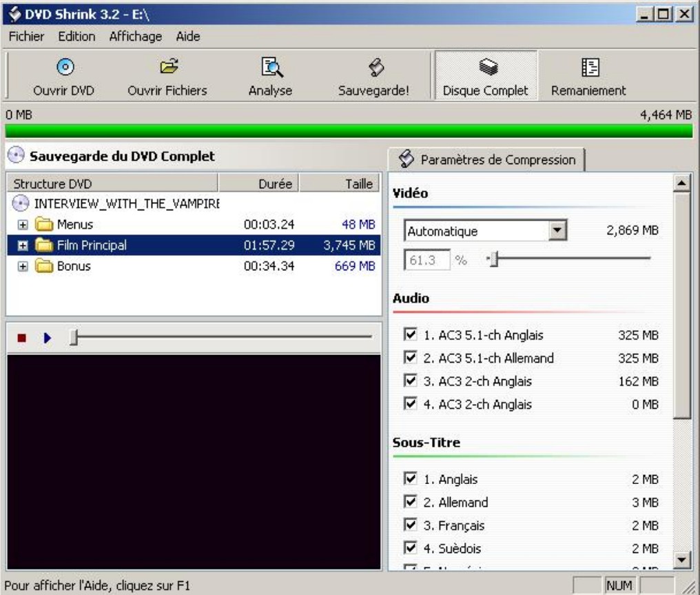Disable subtitle 2 Allemand
Image resolution: width=700 pixels, height=595 pixels.
(410, 502)
